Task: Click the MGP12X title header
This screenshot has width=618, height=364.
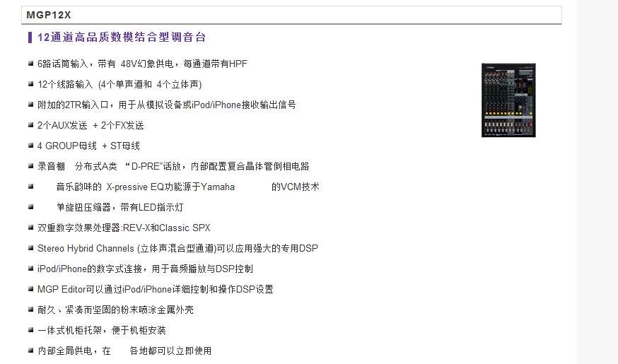Action: click(49, 14)
